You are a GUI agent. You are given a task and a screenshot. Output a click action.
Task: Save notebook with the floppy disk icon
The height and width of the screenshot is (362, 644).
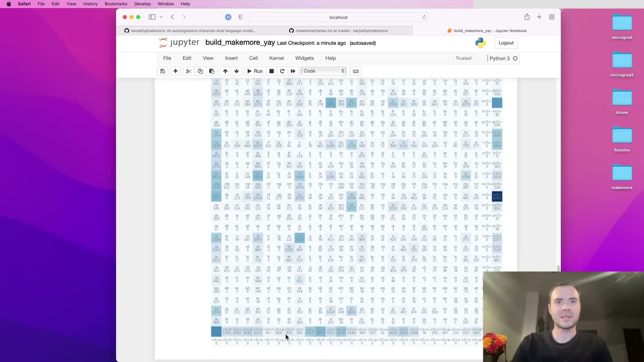pos(163,71)
